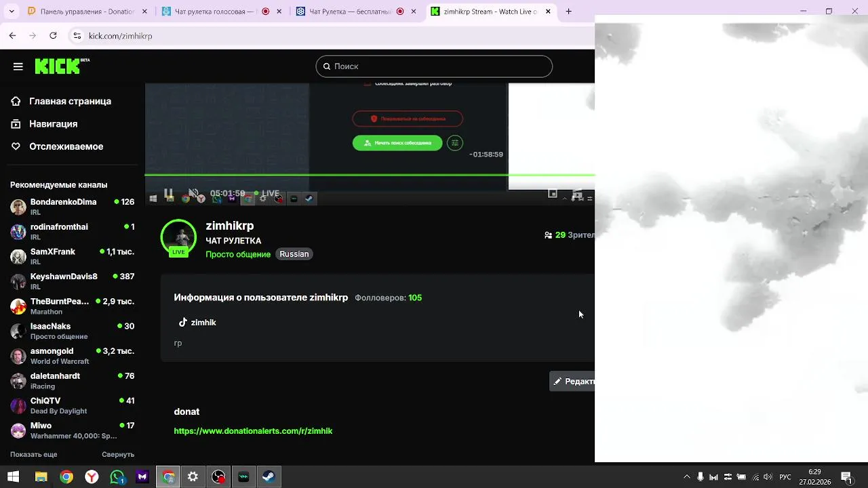Show hidden system tray icons
This screenshot has height=488, width=868.
[x=687, y=477]
